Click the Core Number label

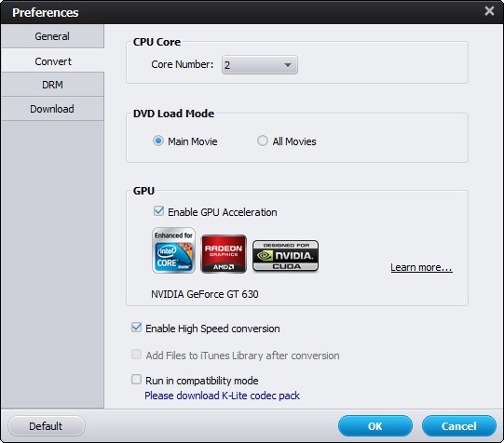pyautogui.click(x=183, y=64)
